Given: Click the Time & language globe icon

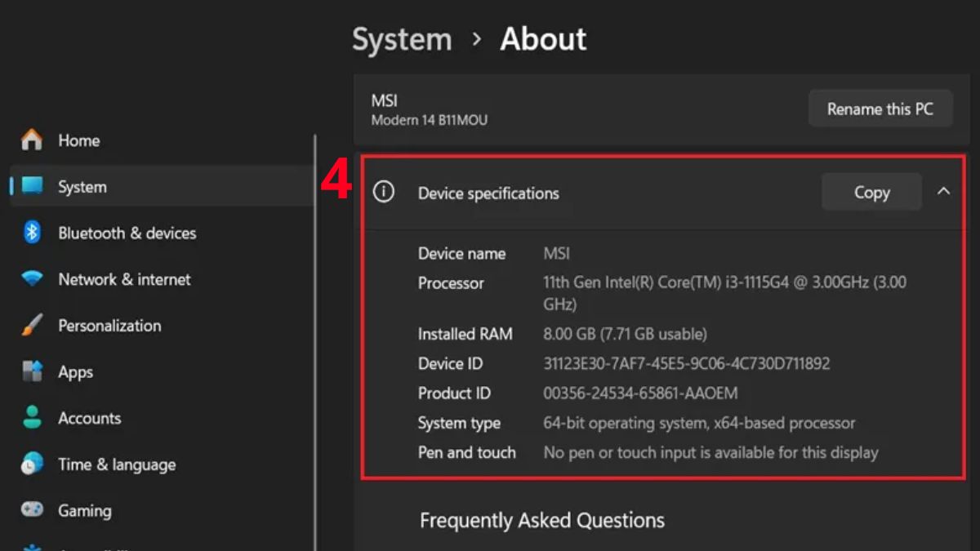Looking at the screenshot, I should (x=32, y=464).
